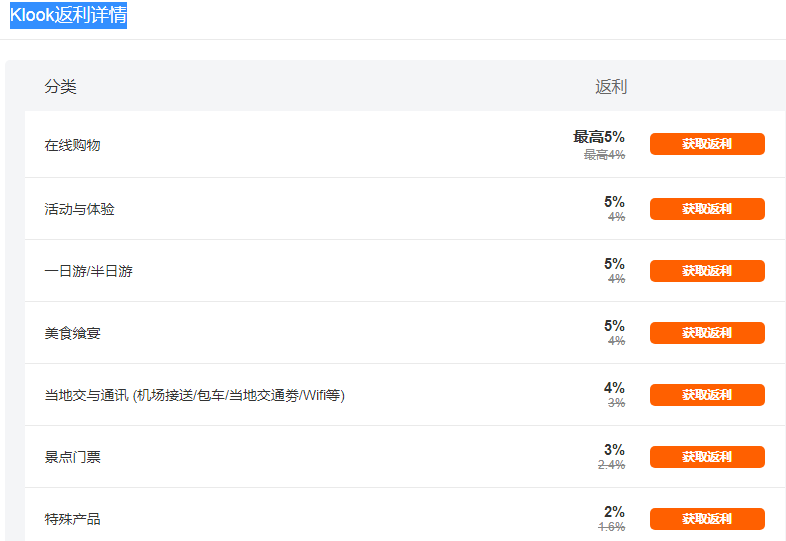
Task: Click the Klook返利详情 heading
Action: (x=68, y=16)
